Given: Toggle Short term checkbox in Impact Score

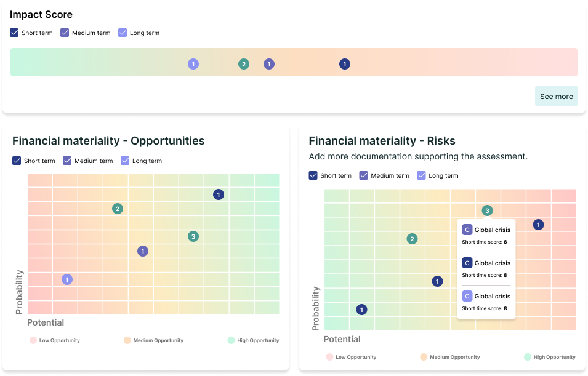Looking at the screenshot, I should pyautogui.click(x=14, y=33).
